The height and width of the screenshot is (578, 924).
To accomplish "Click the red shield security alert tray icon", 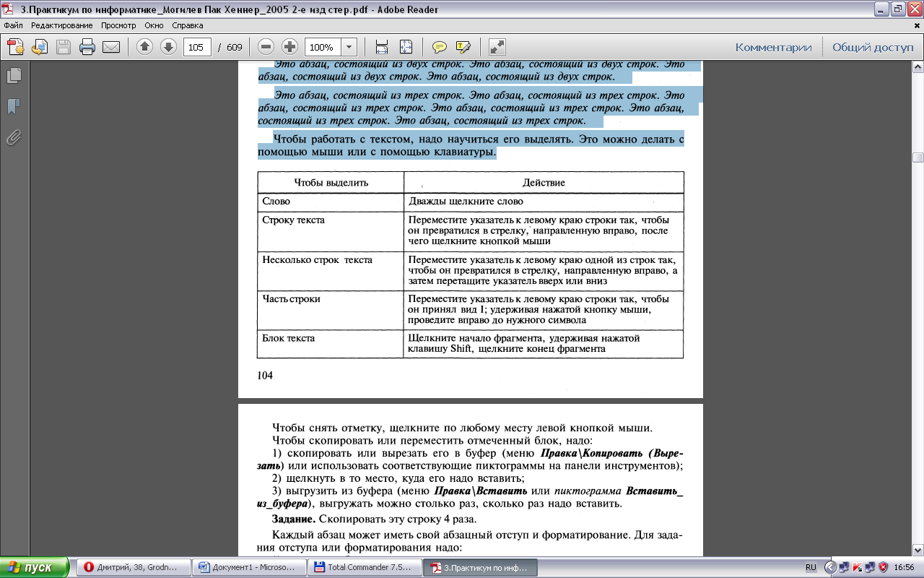I will pyautogui.click(x=883, y=567).
